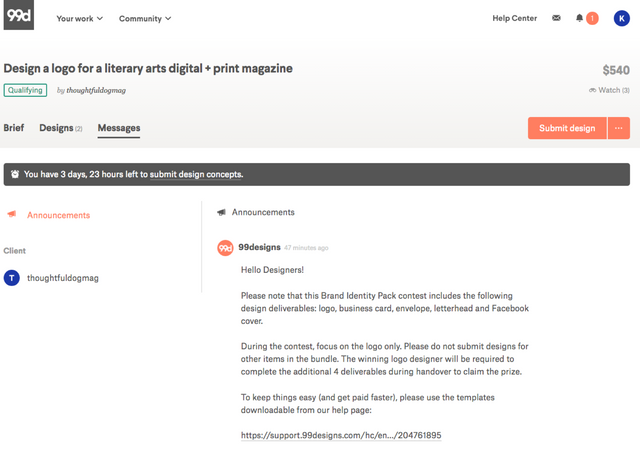Click the 47 minutes ago timestamp
Image resolution: width=640 pixels, height=456 pixels.
pos(306,248)
